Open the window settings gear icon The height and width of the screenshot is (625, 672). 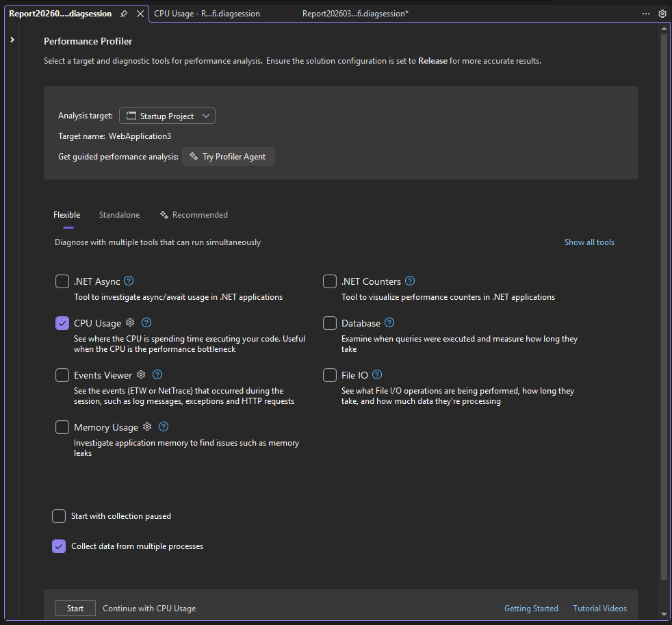pos(662,13)
